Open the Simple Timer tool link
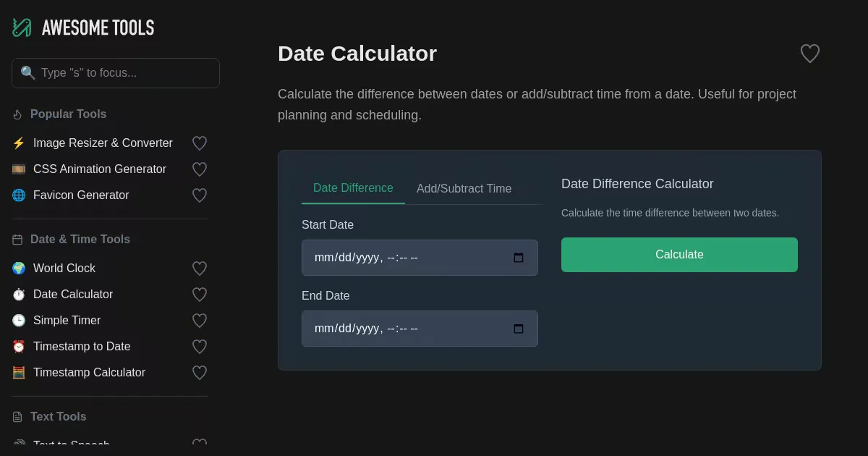The image size is (868, 456). (x=67, y=321)
